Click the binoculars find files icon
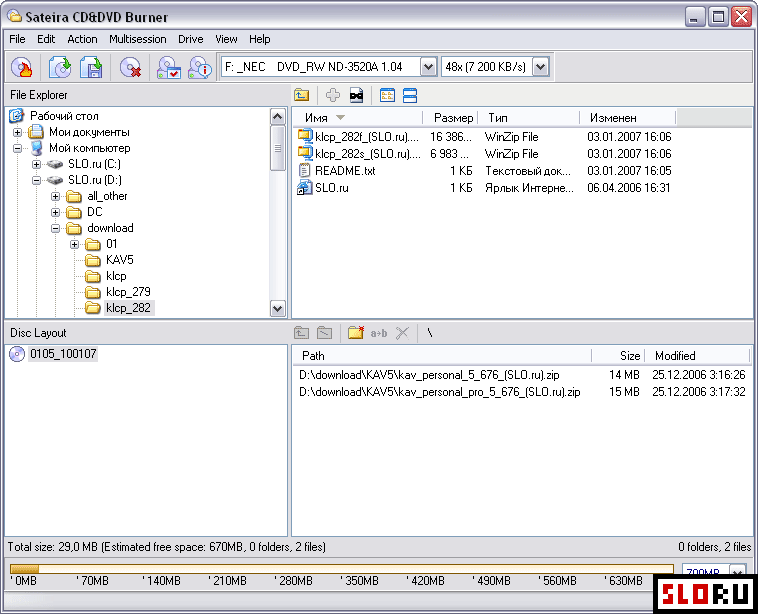Image resolution: width=758 pixels, height=614 pixels. pyautogui.click(x=356, y=95)
